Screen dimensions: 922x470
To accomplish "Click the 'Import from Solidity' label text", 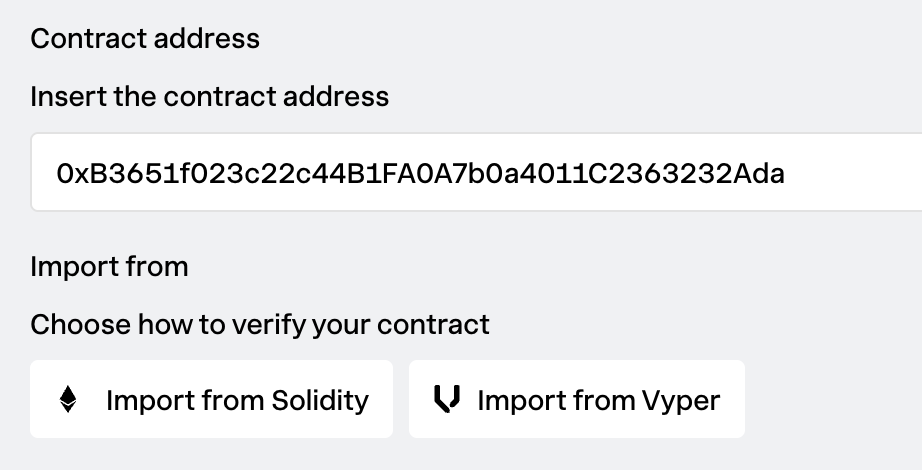I will coord(237,400).
